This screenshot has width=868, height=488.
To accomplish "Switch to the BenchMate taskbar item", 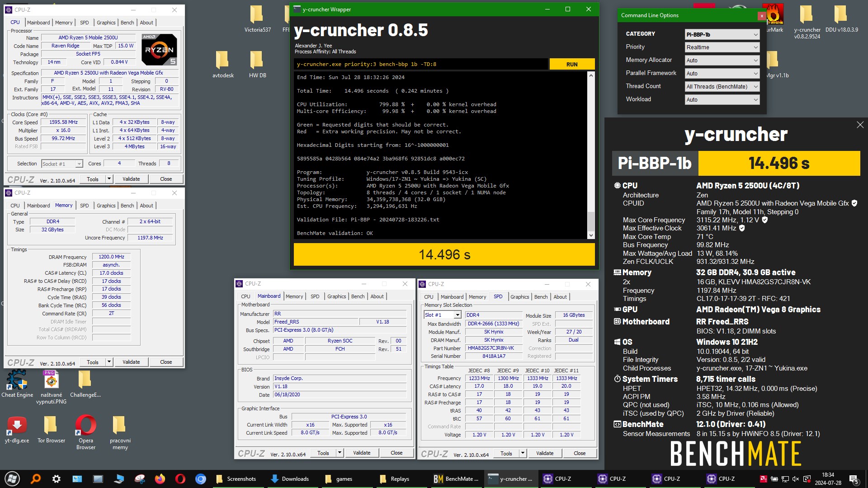I will [456, 479].
